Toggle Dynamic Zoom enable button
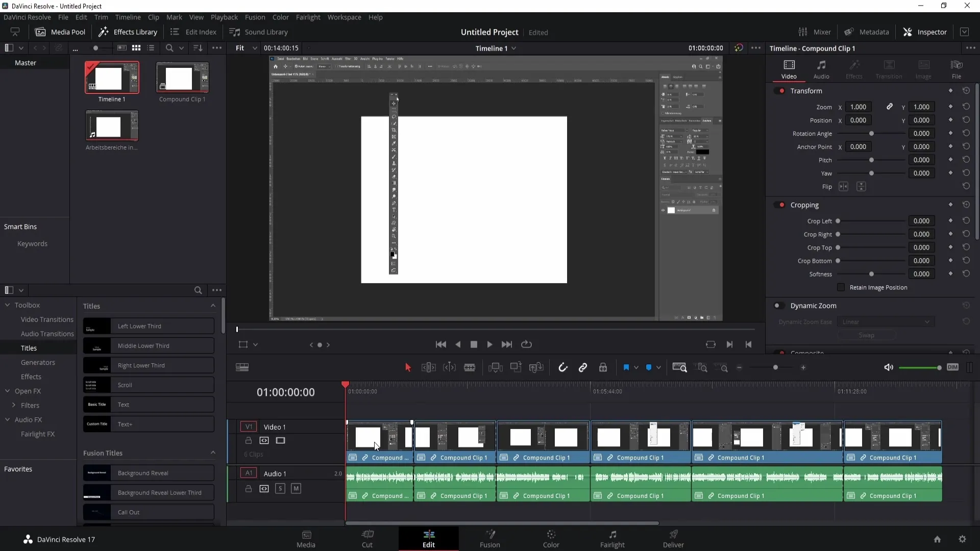This screenshot has height=551, width=980. 779,306
